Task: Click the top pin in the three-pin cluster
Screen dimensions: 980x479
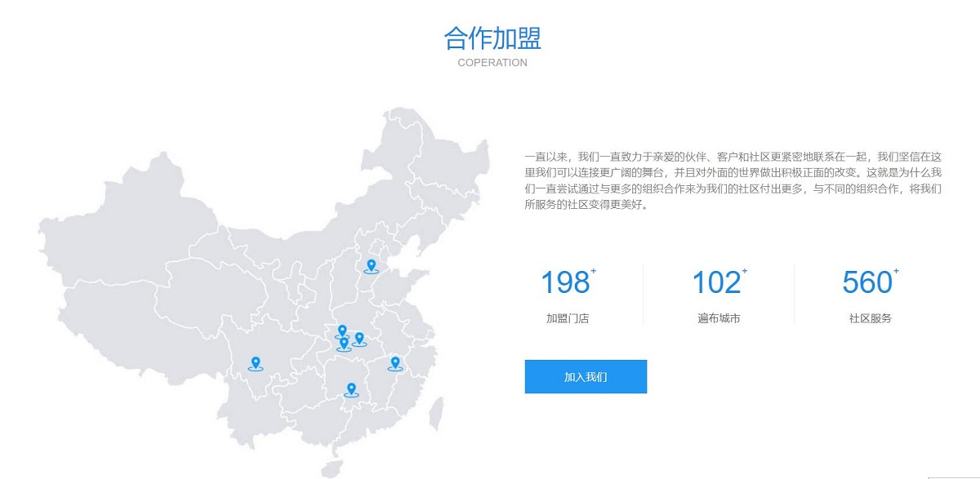Action: coord(342,331)
